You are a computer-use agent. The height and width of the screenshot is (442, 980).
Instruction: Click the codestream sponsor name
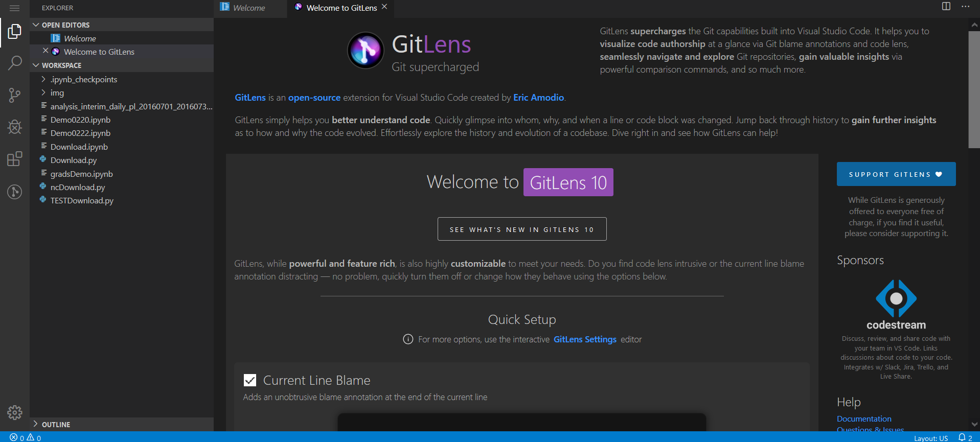tap(896, 325)
